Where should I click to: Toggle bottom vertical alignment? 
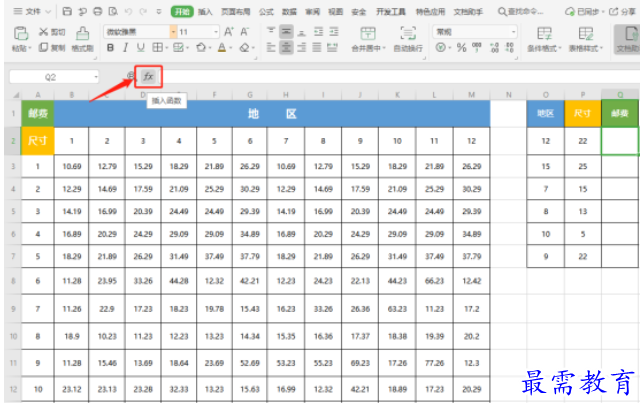coord(301,32)
